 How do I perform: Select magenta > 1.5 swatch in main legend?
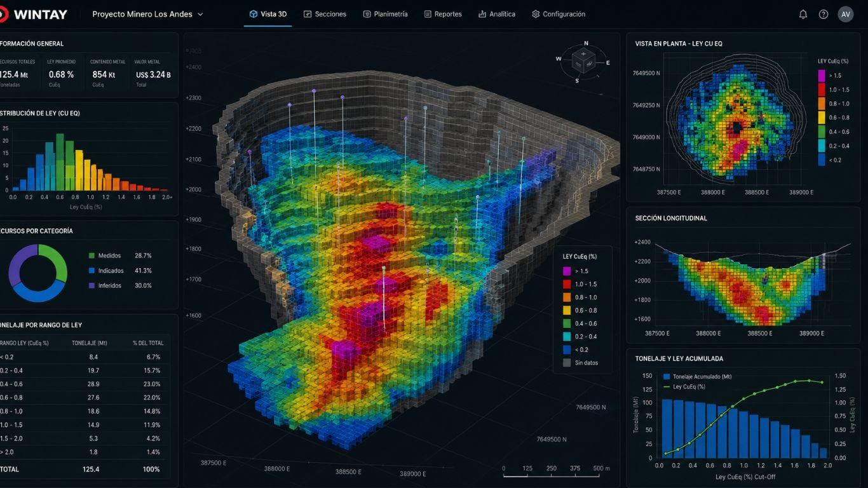click(x=567, y=271)
